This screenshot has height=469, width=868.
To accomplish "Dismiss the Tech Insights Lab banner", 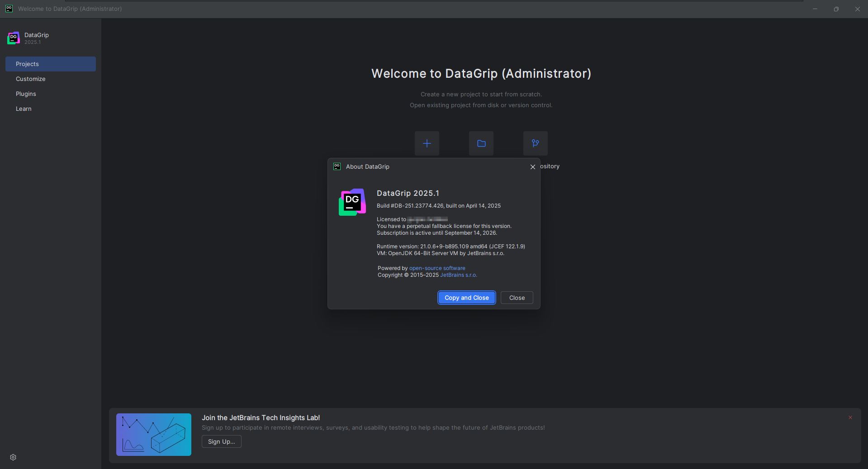I will coord(850,417).
